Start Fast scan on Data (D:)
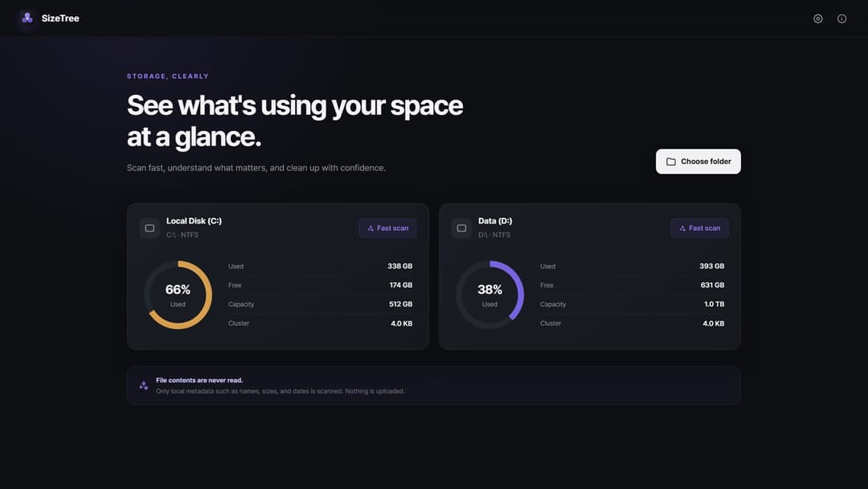Viewport: 868px width, 489px height. click(699, 228)
